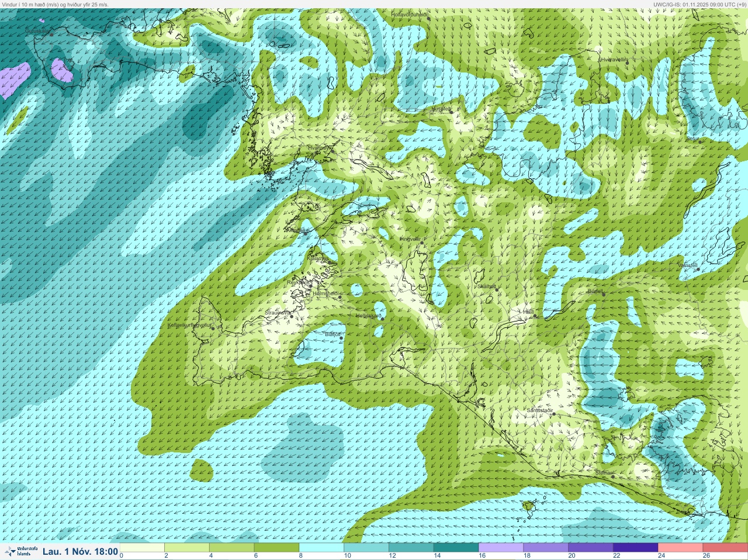Click the Keflavíkurflugvöllur station label
Viewport: 748px width, 560px height.
click(x=189, y=324)
